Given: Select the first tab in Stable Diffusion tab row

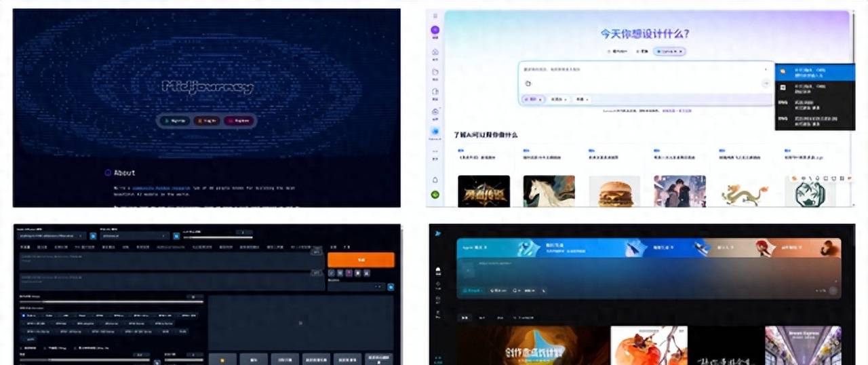Looking at the screenshot, I should click(24, 248).
